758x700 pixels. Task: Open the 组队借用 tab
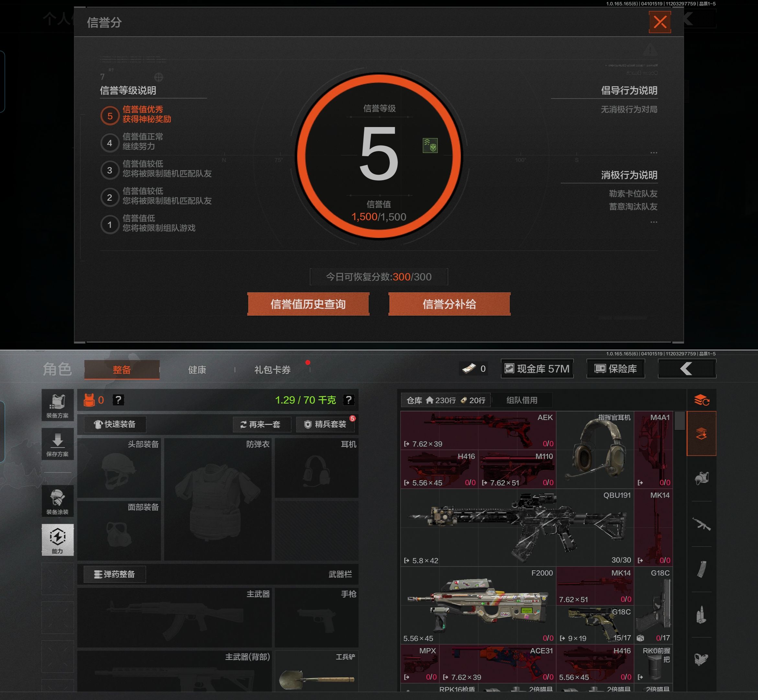pyautogui.click(x=521, y=400)
